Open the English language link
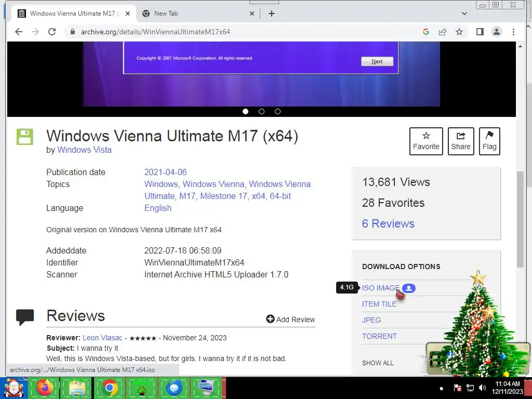Image resolution: width=532 pixels, height=399 pixels. 158,208
